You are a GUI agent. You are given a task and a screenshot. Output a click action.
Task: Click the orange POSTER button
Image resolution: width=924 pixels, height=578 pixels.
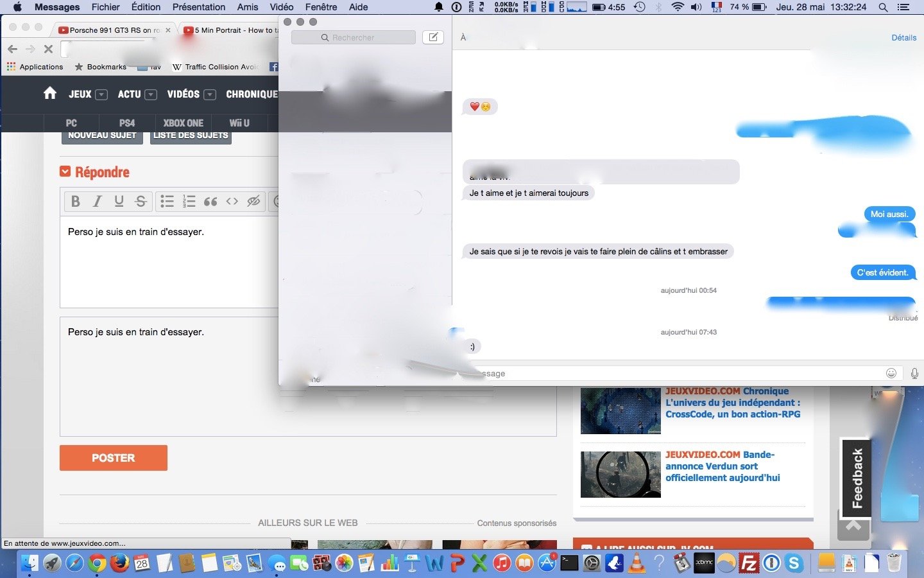point(114,458)
